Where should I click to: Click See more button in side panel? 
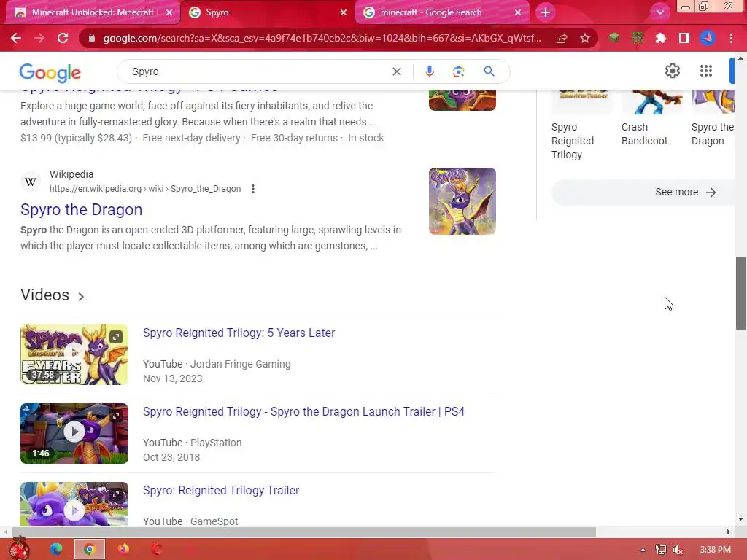tap(643, 192)
